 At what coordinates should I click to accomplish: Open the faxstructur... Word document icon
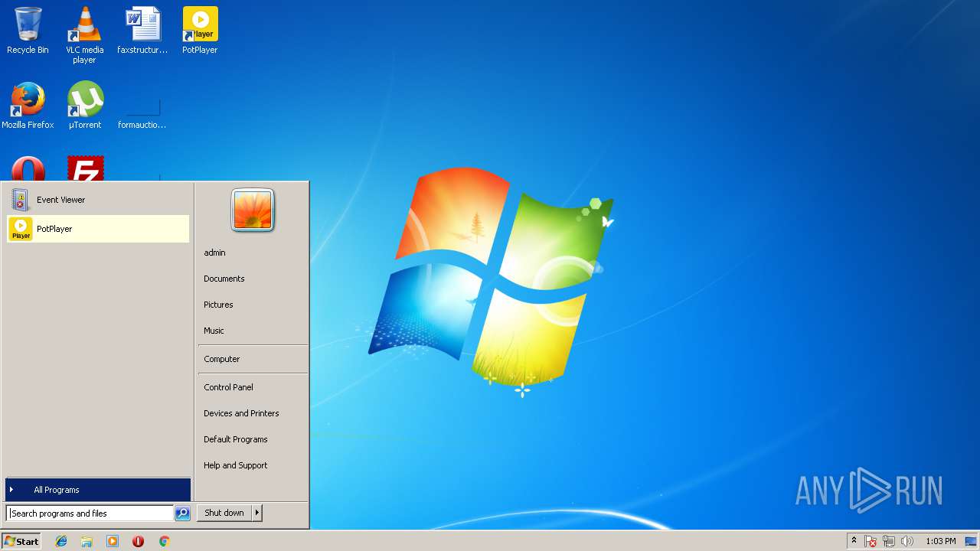142,31
